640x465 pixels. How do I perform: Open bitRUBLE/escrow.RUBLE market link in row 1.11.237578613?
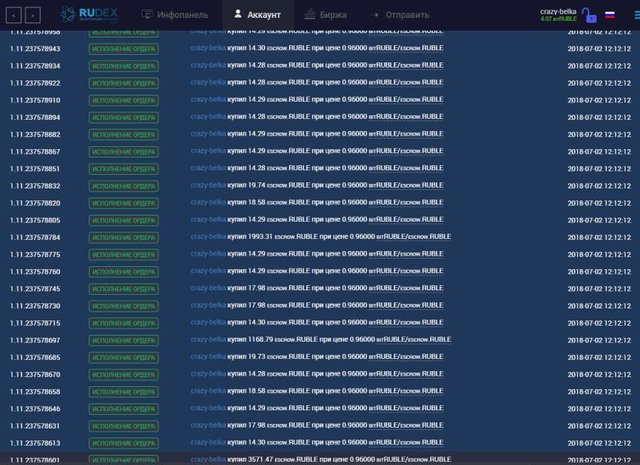click(x=406, y=443)
